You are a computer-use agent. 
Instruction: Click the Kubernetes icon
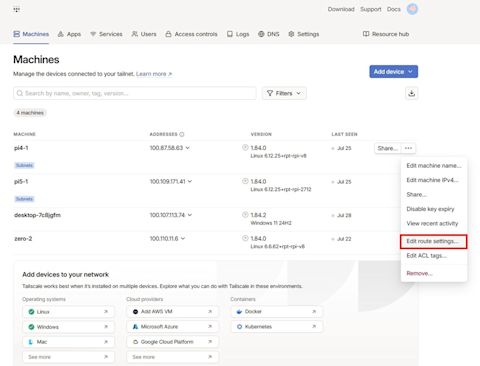[239, 327]
